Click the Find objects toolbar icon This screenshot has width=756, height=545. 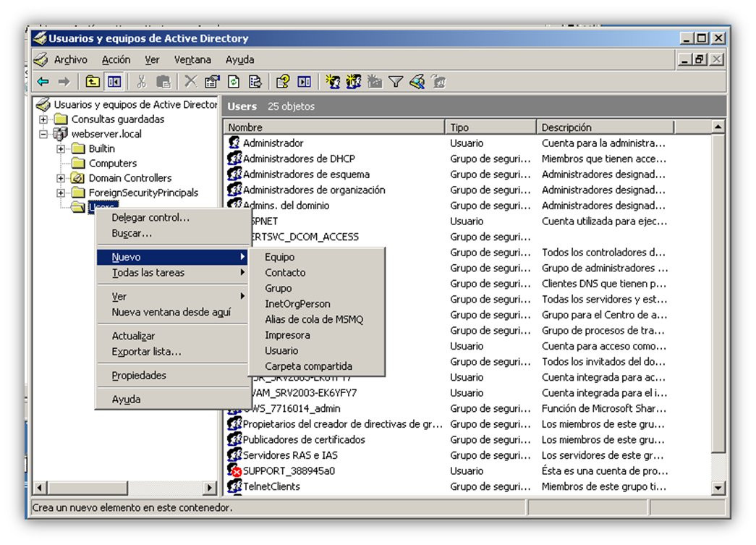pyautogui.click(x=417, y=82)
